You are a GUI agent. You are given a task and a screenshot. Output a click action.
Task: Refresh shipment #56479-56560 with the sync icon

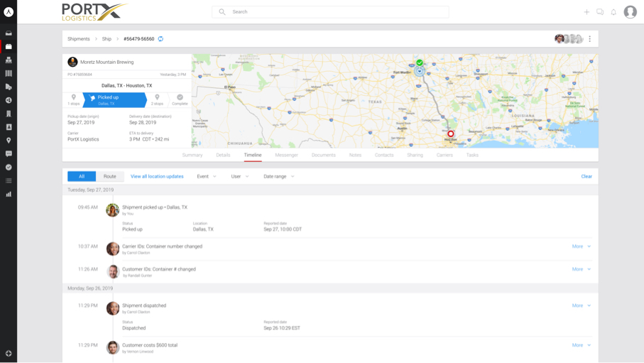coord(160,38)
